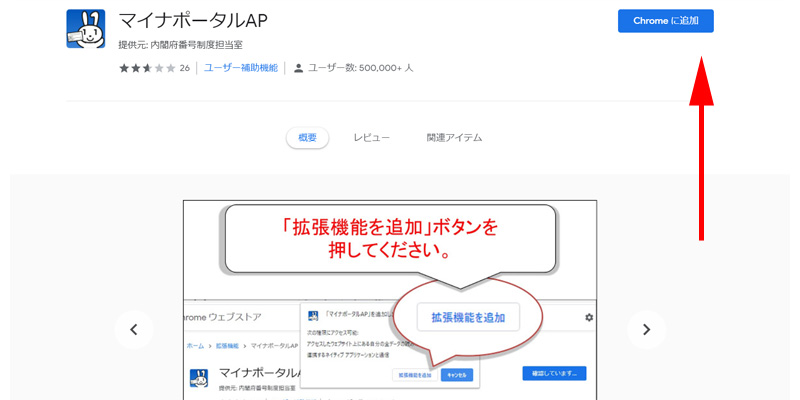The width and height of the screenshot is (800, 400).
Task: Open the 26 ratings count
Action: (185, 68)
